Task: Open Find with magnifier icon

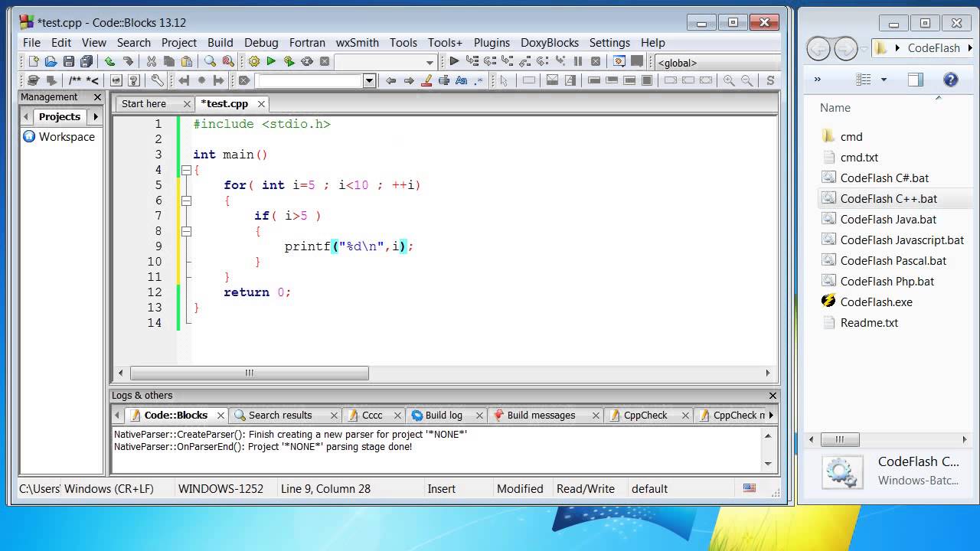Action: tap(210, 61)
